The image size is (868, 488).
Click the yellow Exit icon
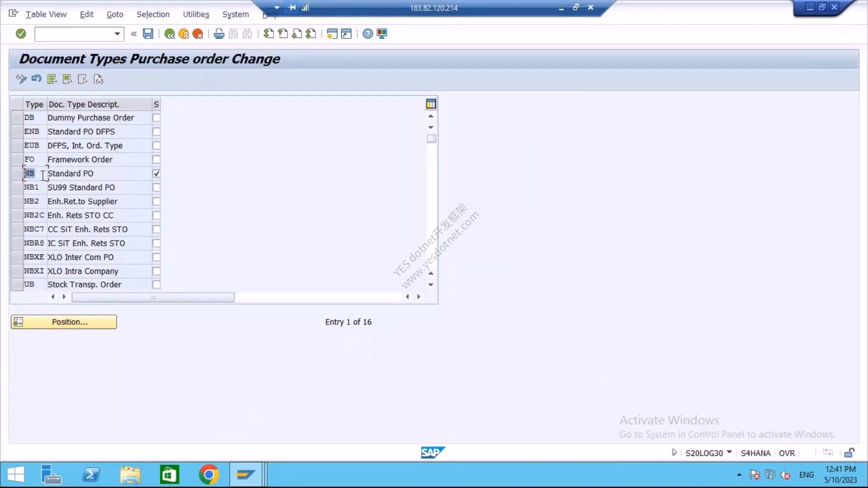tap(184, 33)
